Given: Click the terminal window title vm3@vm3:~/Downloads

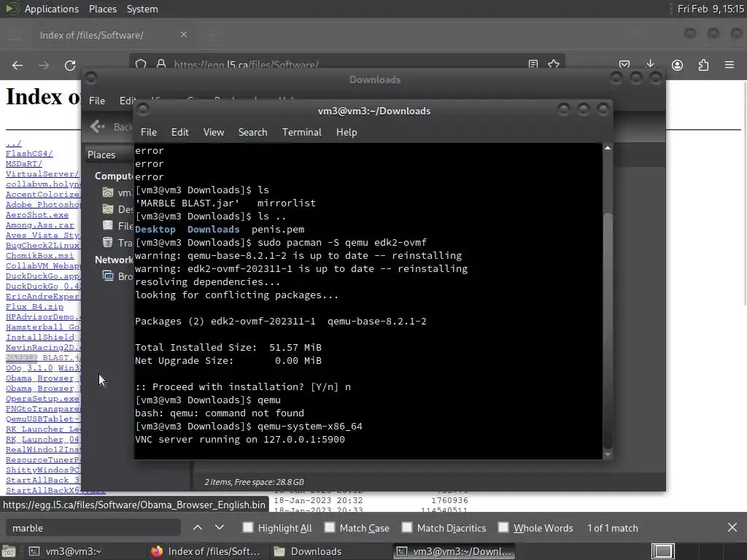Looking at the screenshot, I should tap(374, 111).
